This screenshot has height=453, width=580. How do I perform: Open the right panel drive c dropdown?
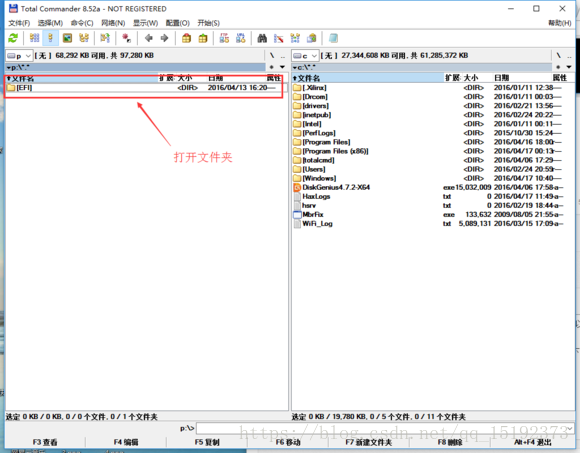click(305, 56)
